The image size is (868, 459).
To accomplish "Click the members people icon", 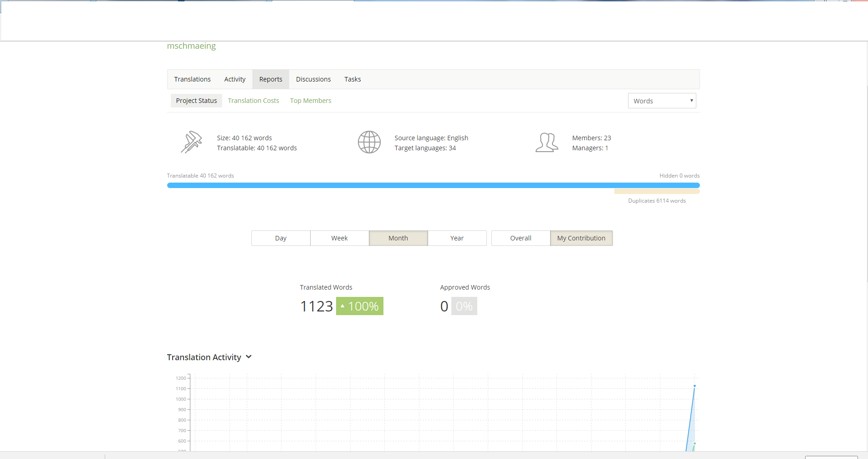I will (x=546, y=142).
